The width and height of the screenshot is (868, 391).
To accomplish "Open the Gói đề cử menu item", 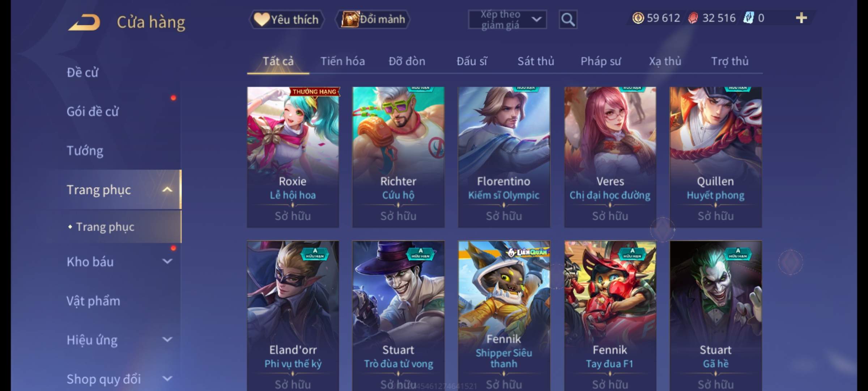I will [93, 112].
